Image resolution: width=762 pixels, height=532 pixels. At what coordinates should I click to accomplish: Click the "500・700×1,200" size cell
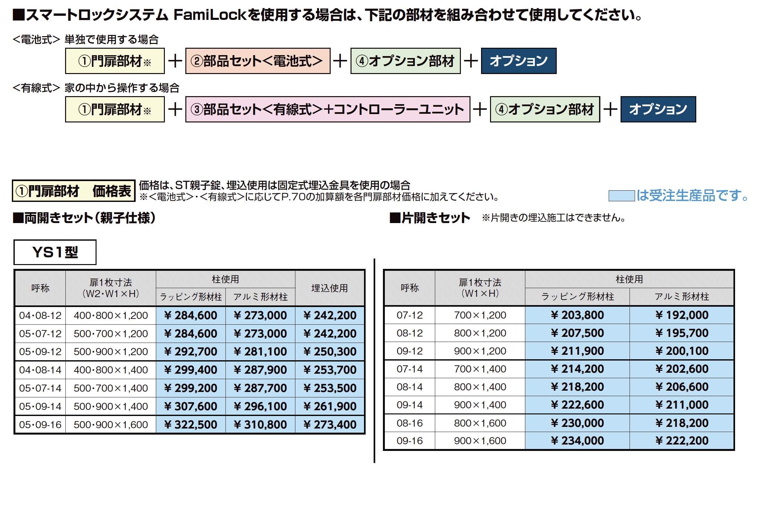pyautogui.click(x=111, y=334)
